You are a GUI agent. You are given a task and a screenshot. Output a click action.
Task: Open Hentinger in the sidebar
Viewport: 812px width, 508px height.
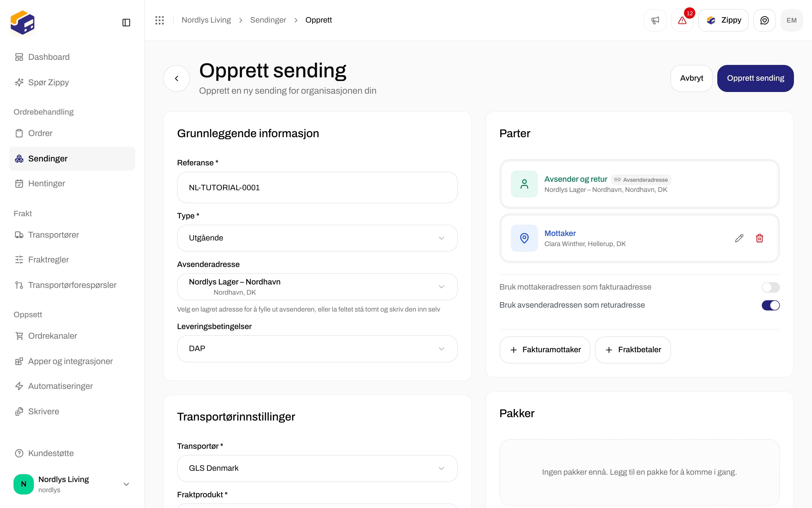[72, 183]
